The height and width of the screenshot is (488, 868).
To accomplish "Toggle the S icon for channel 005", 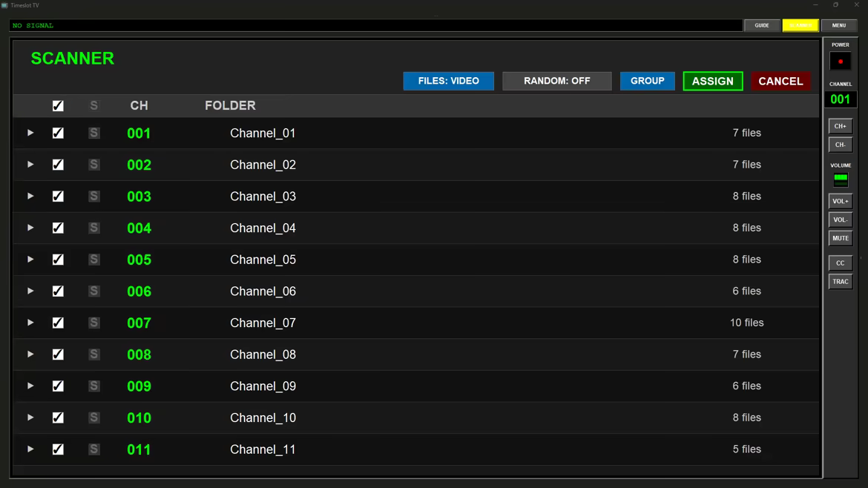I will click(x=94, y=259).
